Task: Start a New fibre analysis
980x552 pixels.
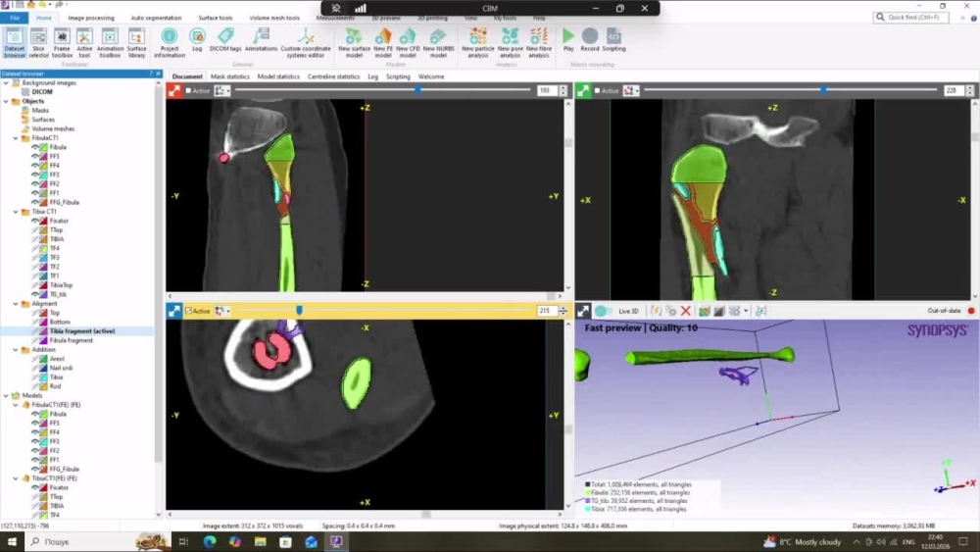Action: (x=539, y=42)
